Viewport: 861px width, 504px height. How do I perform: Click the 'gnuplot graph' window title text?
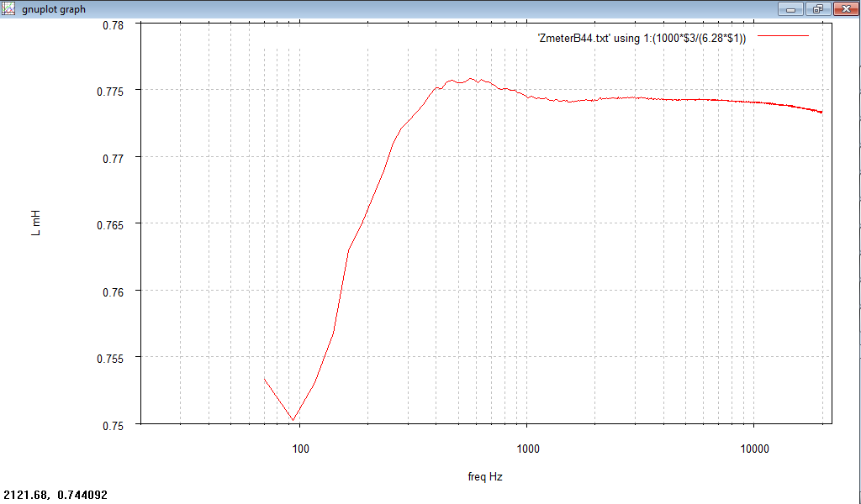click(x=54, y=9)
